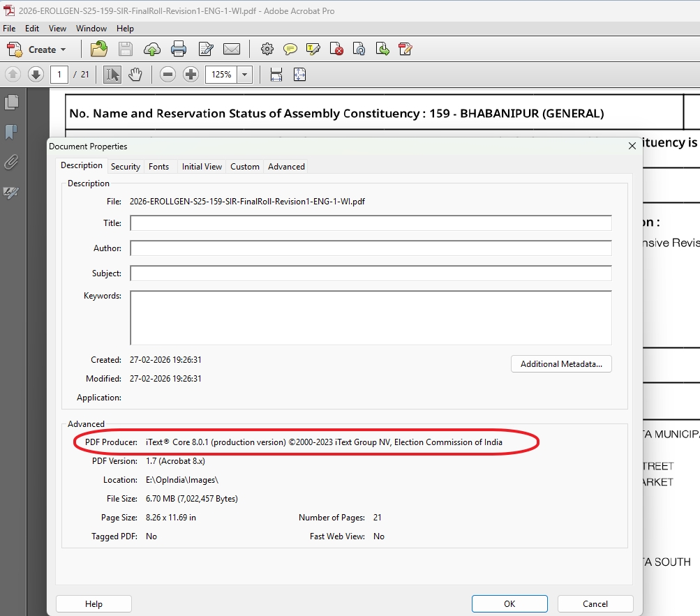Select the Hand pan tool
This screenshot has width=700, height=616.
click(135, 75)
